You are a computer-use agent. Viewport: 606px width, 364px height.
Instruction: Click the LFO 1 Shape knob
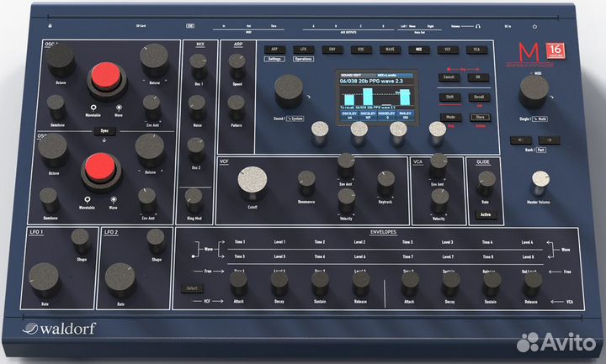[x=81, y=241]
